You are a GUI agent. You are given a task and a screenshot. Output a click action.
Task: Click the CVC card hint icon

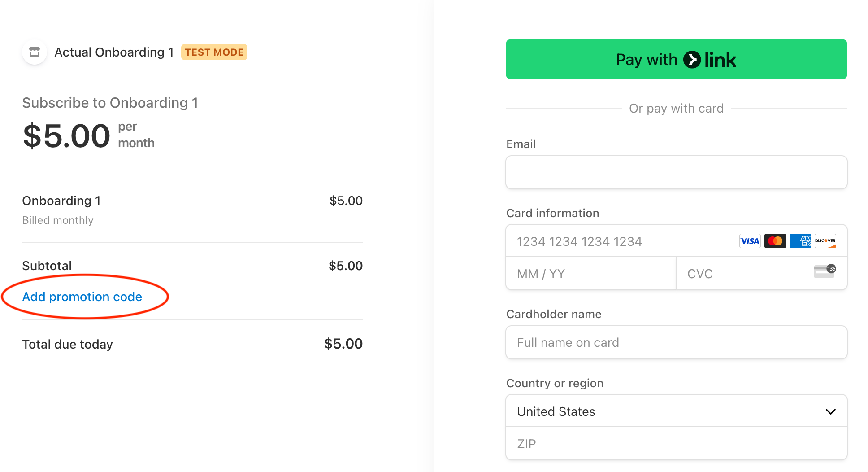click(825, 271)
